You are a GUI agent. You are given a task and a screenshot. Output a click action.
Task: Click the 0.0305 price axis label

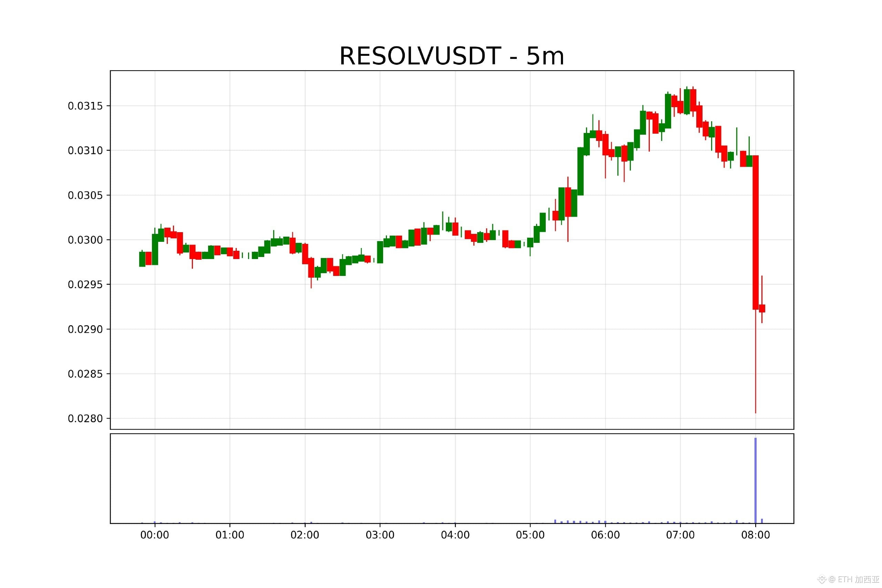point(85,195)
